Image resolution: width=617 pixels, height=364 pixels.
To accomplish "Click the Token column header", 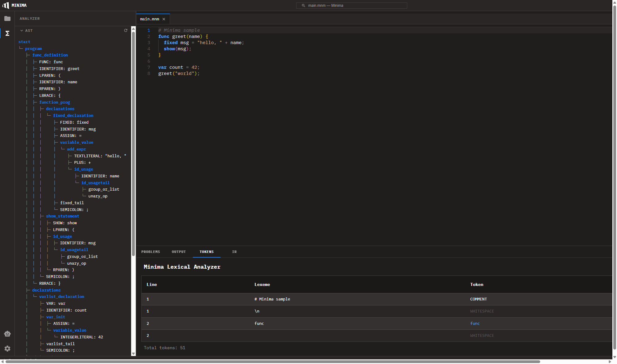I will coord(477,285).
